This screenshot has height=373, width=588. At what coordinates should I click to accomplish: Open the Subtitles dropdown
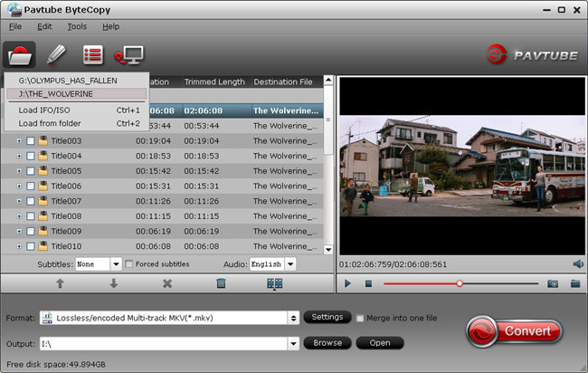click(116, 264)
